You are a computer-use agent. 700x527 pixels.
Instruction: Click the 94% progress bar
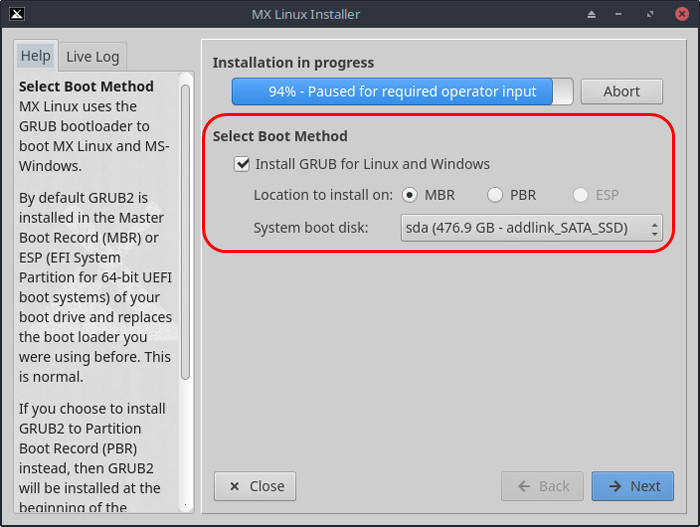(x=402, y=92)
